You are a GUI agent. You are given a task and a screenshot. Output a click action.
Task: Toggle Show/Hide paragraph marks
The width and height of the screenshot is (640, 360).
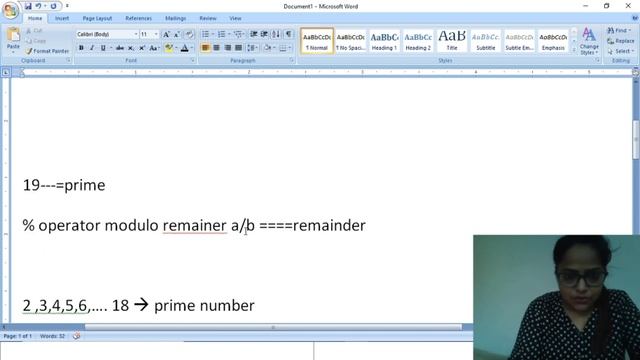(288, 34)
